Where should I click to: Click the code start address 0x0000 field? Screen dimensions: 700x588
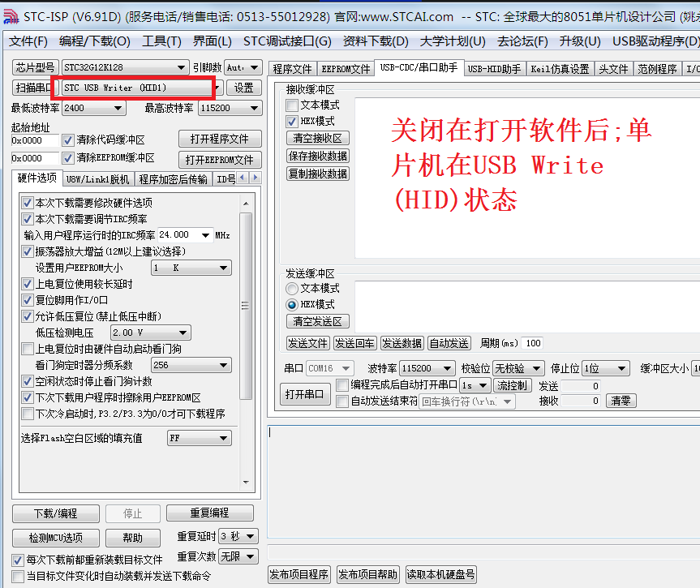[34, 140]
